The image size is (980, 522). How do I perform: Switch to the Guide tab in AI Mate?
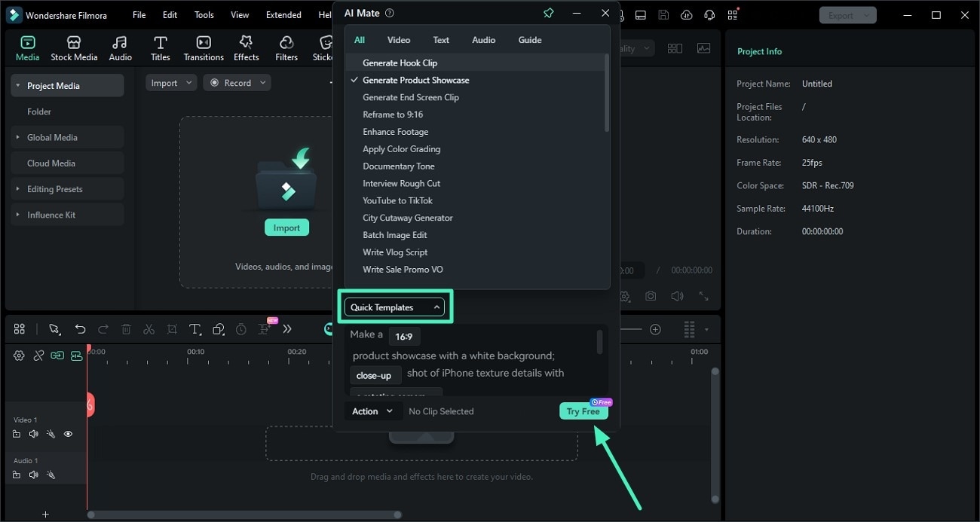tap(530, 40)
